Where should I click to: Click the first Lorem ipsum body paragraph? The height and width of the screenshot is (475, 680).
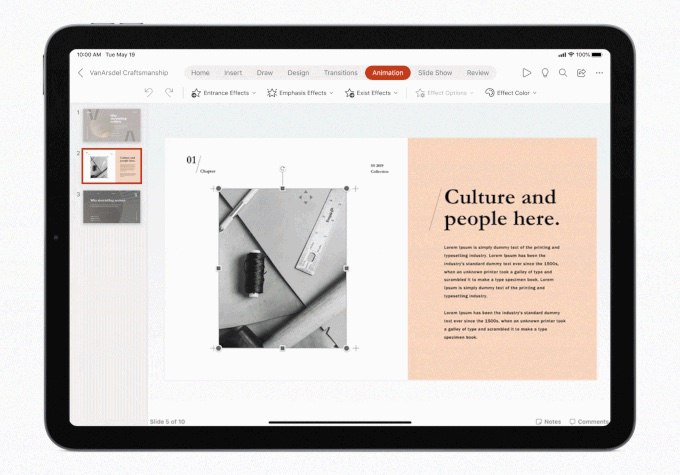[x=502, y=272]
